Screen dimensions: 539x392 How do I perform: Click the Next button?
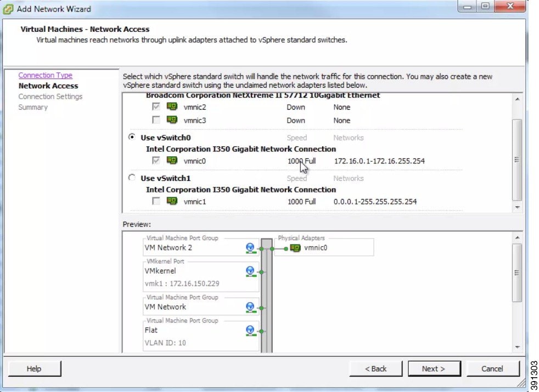[x=434, y=368]
